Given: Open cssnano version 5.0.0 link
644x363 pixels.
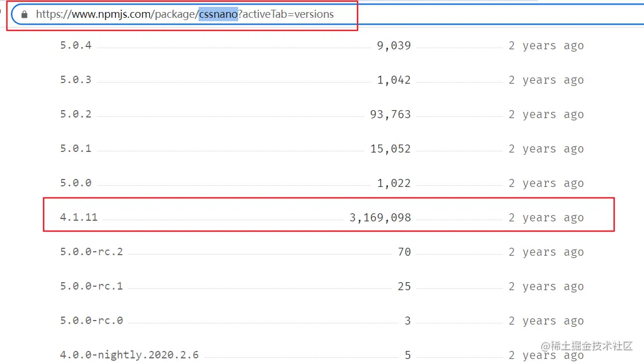Looking at the screenshot, I should point(76,183).
